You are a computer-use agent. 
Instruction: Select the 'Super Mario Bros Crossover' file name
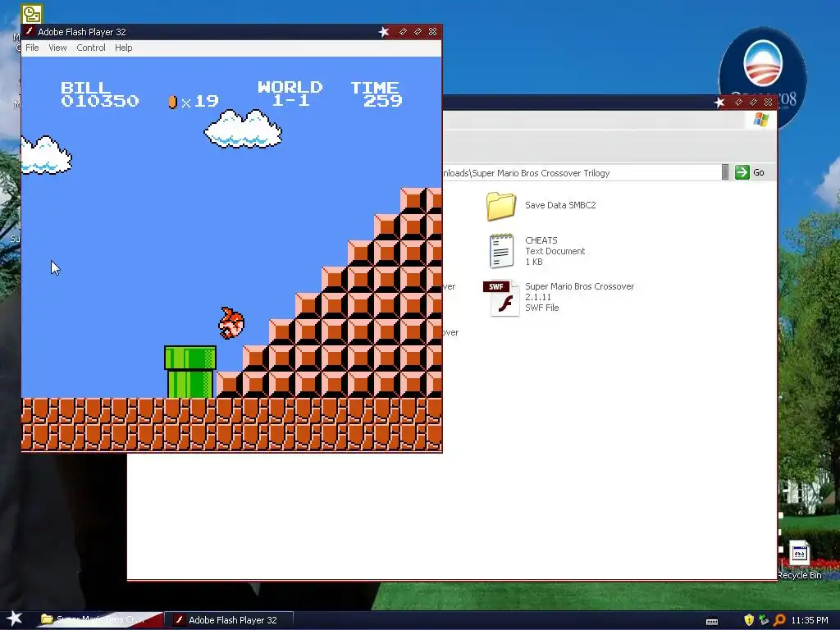(580, 286)
